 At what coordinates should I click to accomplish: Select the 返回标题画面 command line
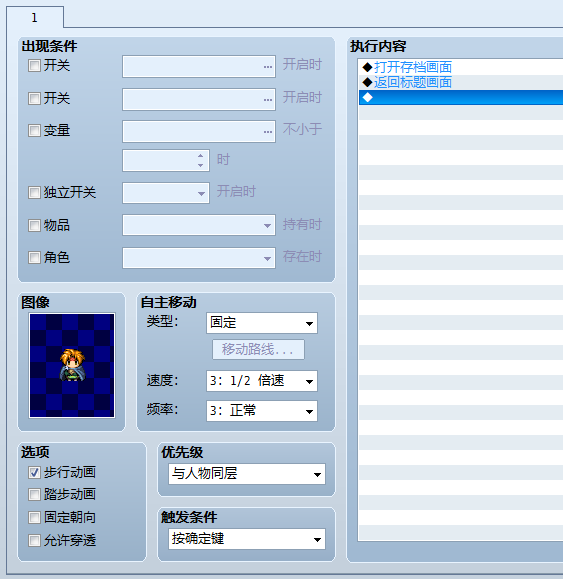click(x=461, y=82)
